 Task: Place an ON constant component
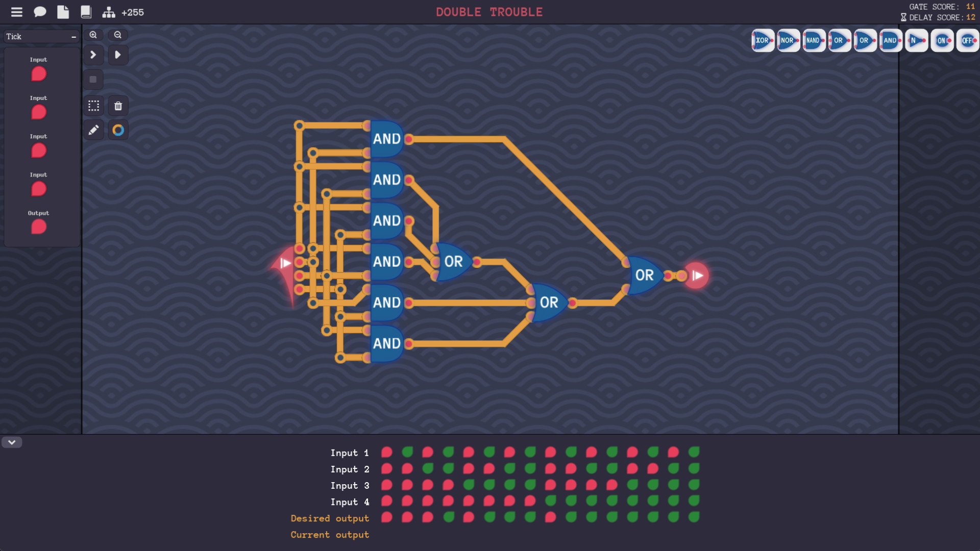point(942,40)
